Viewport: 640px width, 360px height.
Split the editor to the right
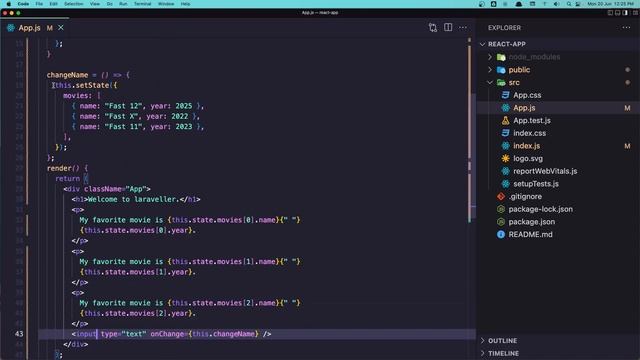coord(448,27)
